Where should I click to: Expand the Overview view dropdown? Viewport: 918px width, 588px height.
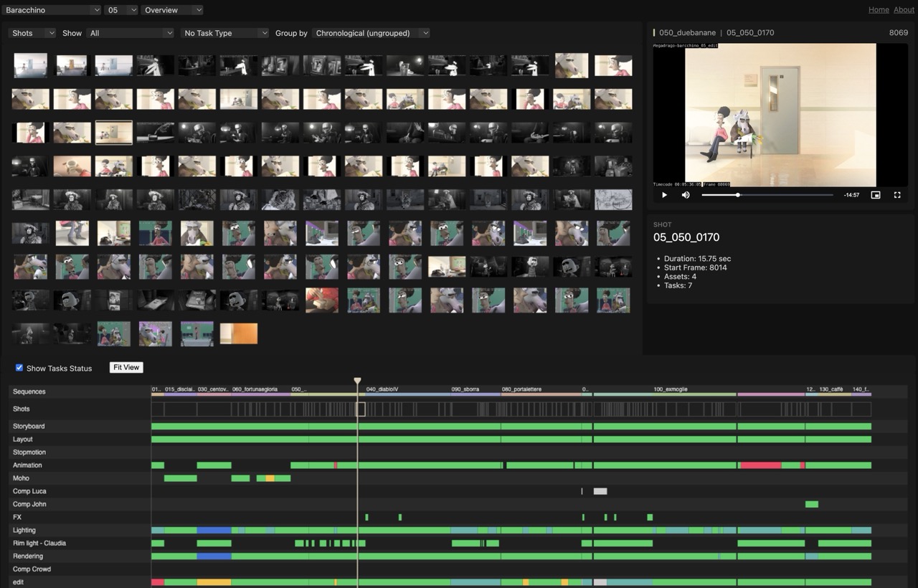pos(172,10)
